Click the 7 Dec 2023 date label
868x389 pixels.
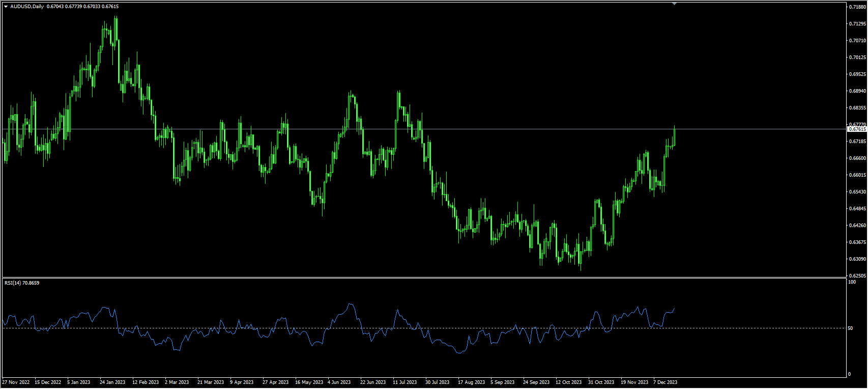tap(665, 382)
